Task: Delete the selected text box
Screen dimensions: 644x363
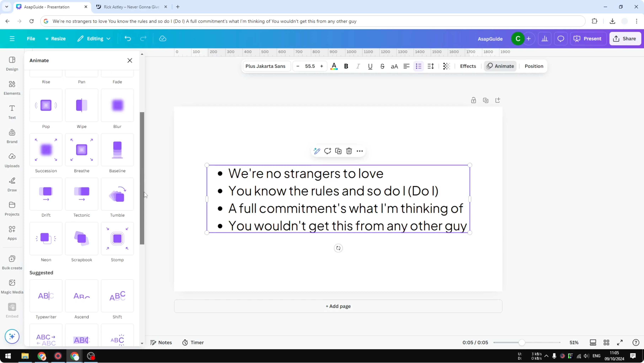Action: (x=349, y=151)
